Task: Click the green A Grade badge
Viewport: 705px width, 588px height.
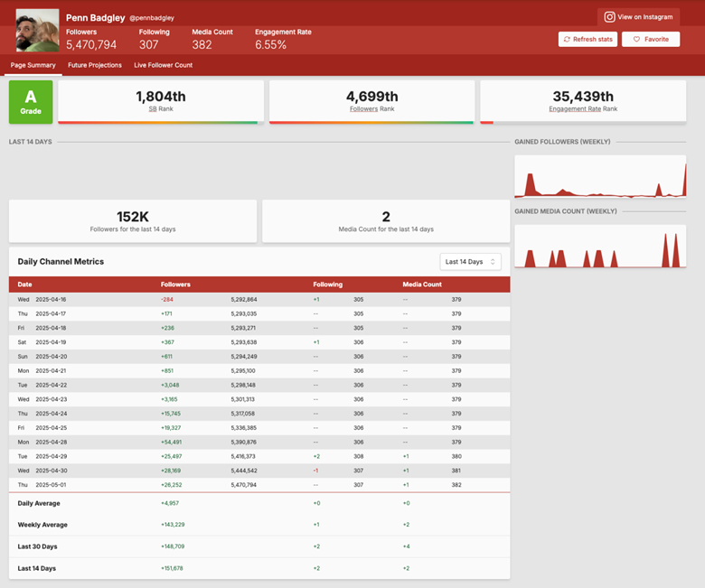Action: [x=31, y=102]
